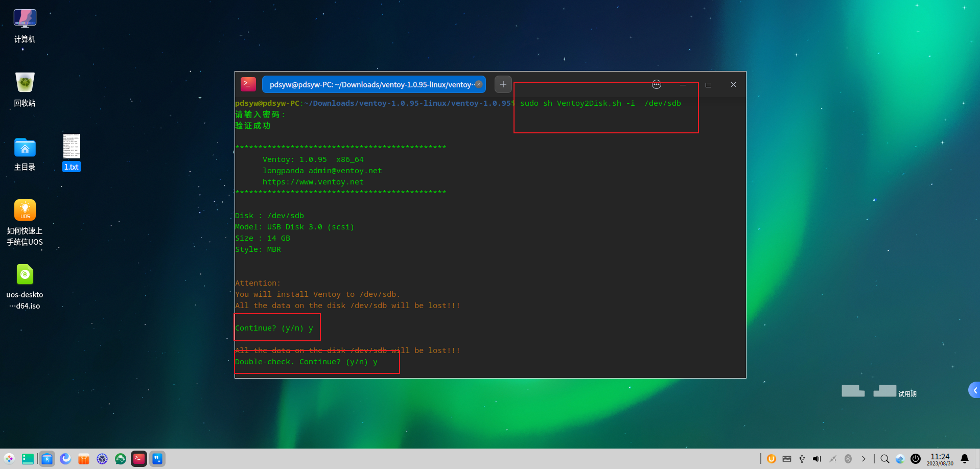Image resolution: width=980 pixels, height=469 pixels.
Task: Open the clock showing 11:24
Action: tap(940, 459)
